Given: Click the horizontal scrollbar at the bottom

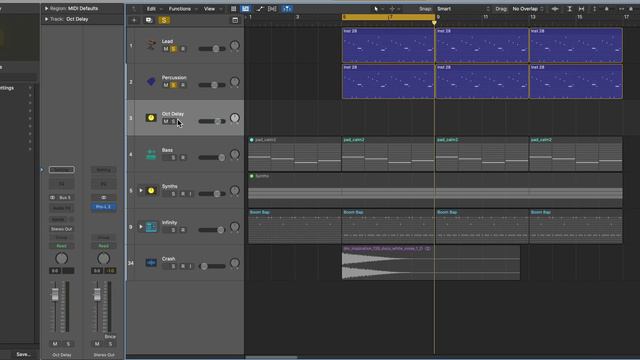Looking at the screenshot, I should pyautogui.click(x=271, y=357).
